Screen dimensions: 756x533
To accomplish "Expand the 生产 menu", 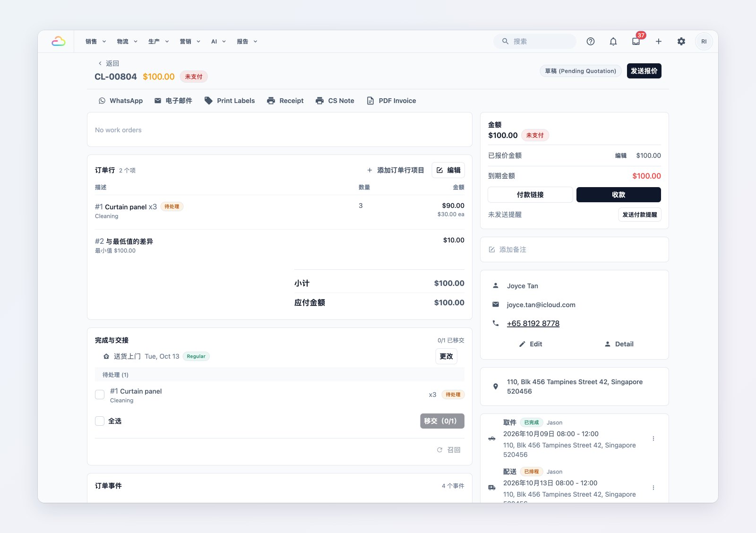I will (159, 42).
